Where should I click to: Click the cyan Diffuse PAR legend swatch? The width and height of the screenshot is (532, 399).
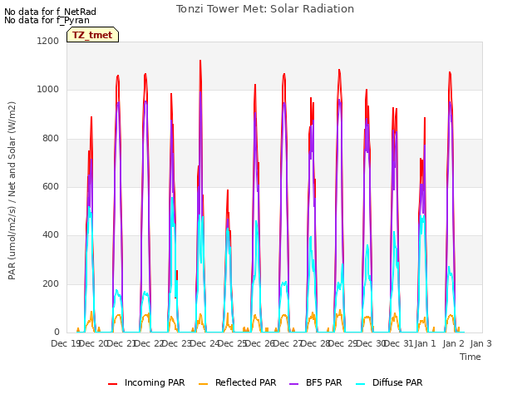(x=361, y=384)
